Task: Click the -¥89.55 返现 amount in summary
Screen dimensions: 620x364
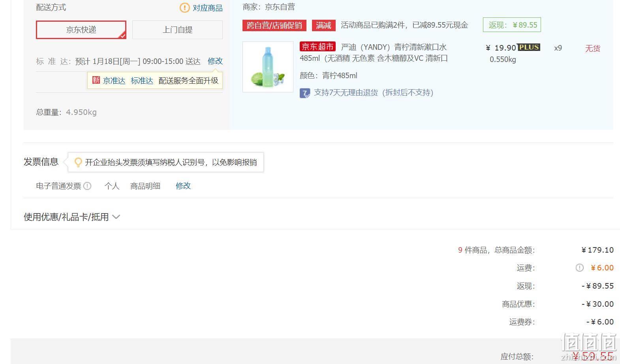Action: pos(598,286)
